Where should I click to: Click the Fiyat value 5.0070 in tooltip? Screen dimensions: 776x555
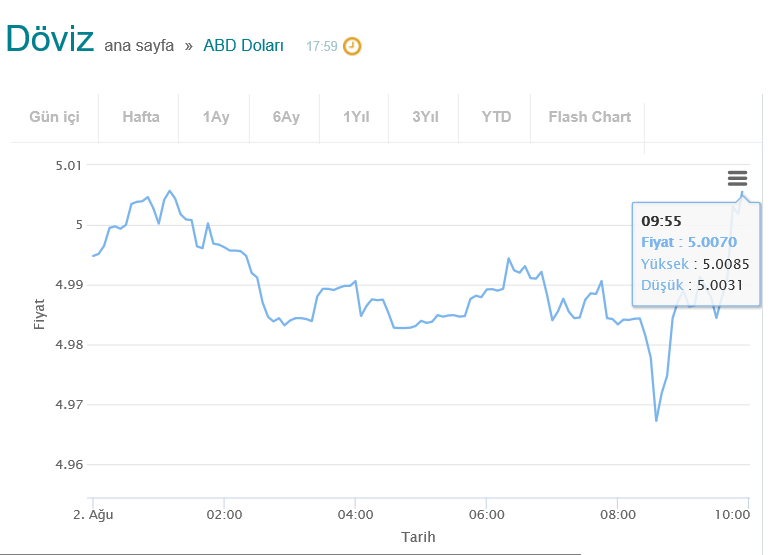pyautogui.click(x=712, y=242)
